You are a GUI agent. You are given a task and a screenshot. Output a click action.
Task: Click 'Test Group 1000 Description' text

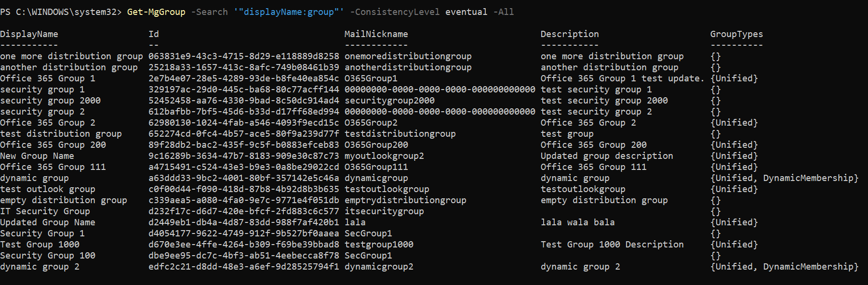click(612, 245)
